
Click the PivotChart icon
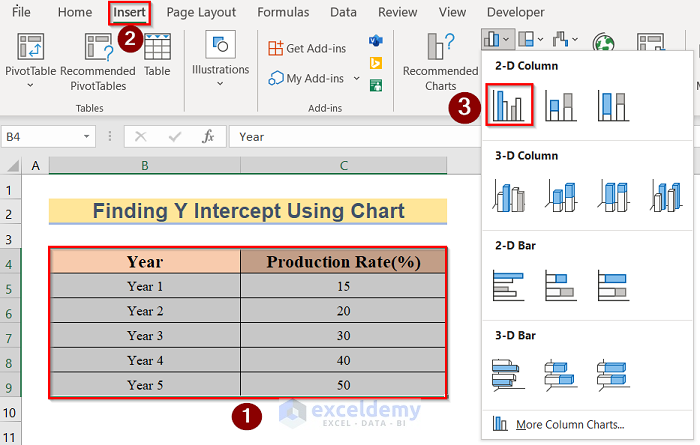[650, 42]
